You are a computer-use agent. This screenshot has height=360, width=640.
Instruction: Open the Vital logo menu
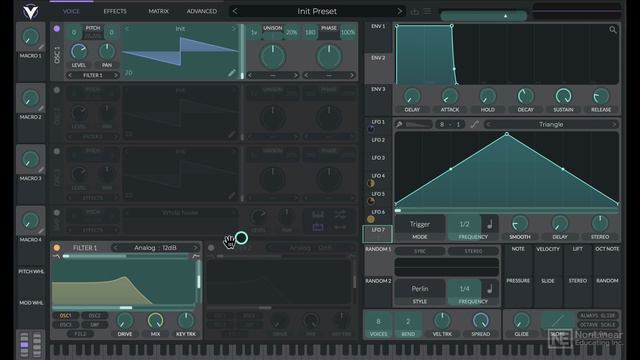(30, 11)
